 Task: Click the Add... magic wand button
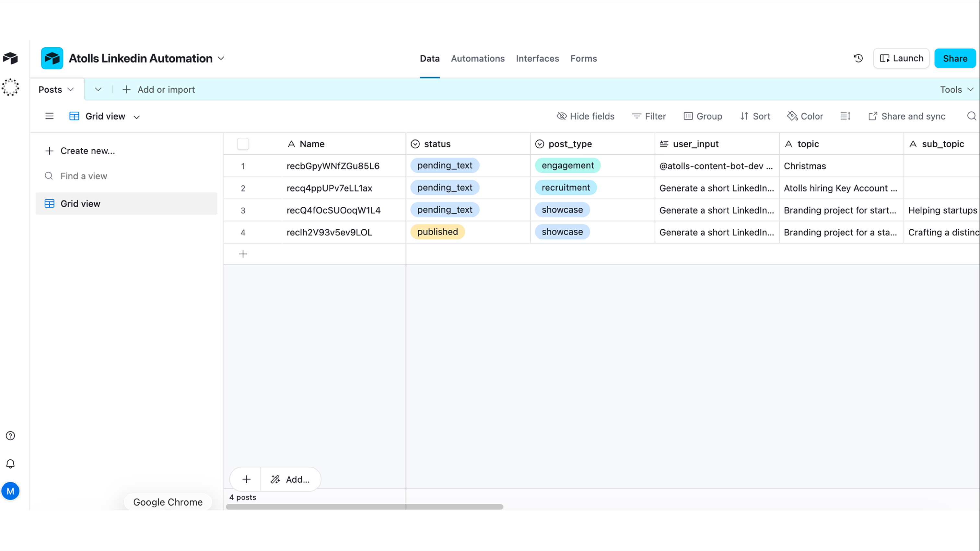point(291,479)
